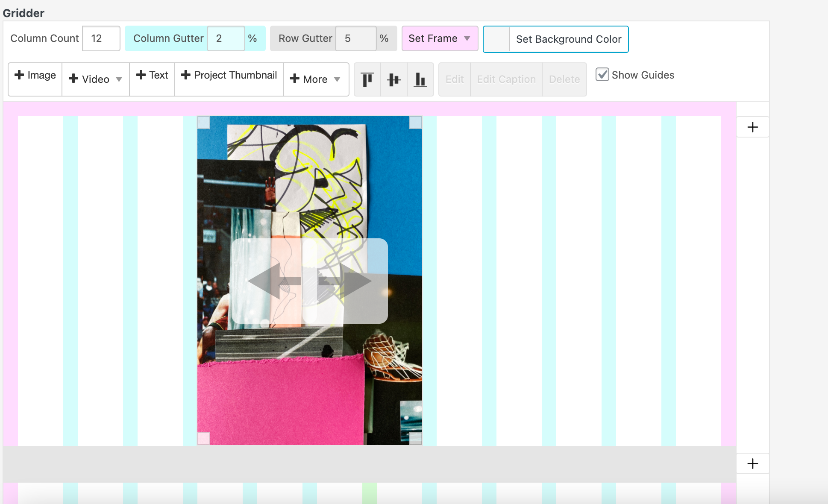The width and height of the screenshot is (828, 504).
Task: Open the Set Frame dropdown
Action: tap(439, 38)
